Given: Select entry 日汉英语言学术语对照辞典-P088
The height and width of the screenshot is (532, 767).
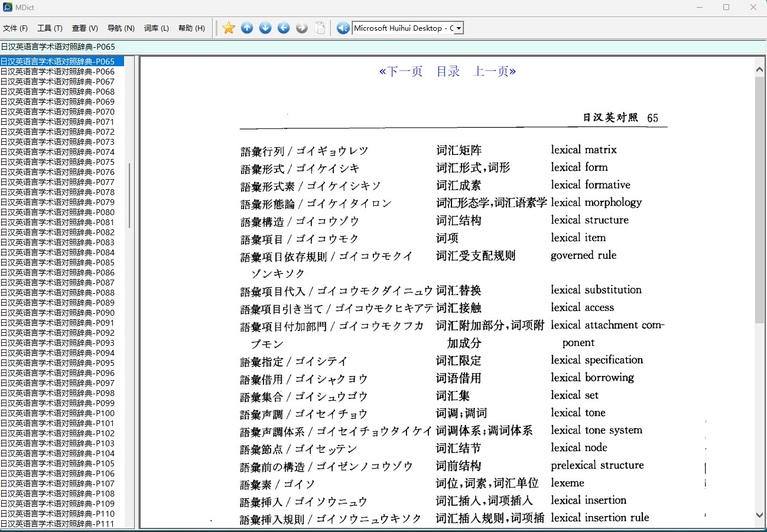Looking at the screenshot, I should tap(61, 293).
